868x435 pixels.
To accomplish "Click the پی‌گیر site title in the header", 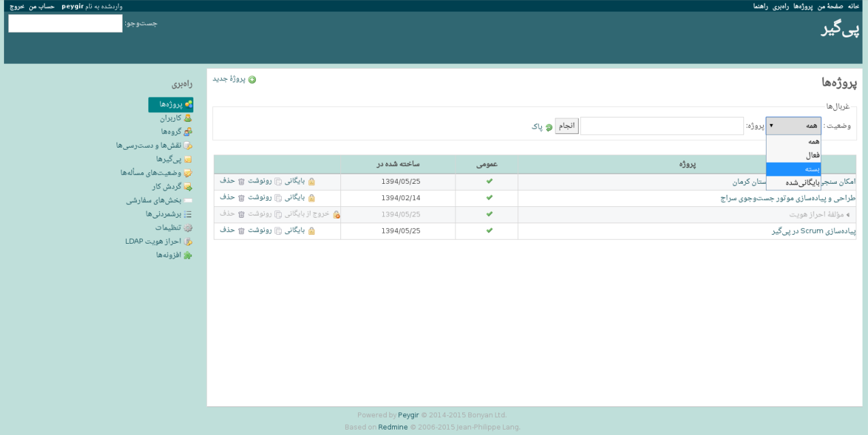I will point(841,29).
